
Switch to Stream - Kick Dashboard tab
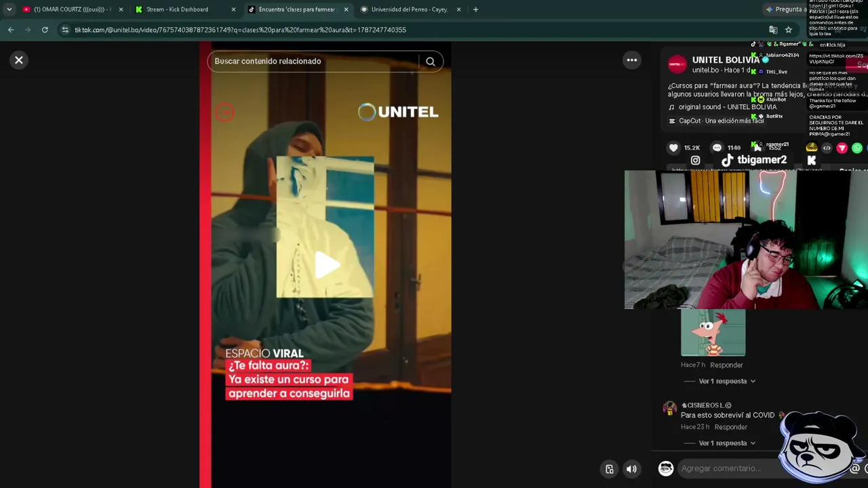click(184, 9)
